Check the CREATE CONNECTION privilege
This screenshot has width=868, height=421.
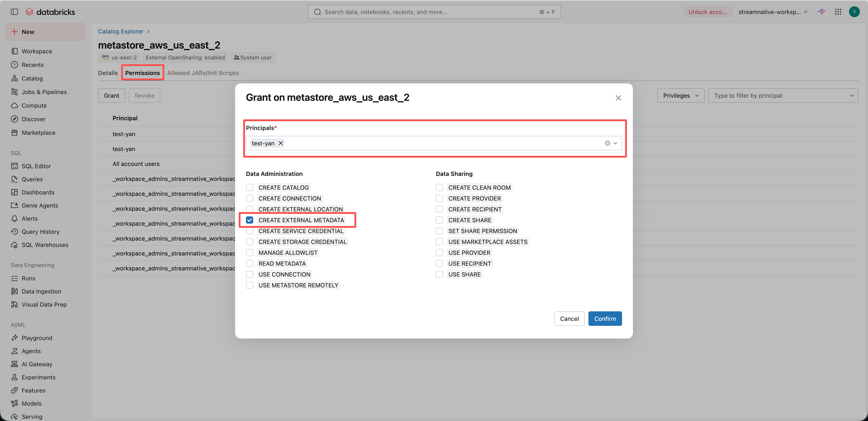coord(249,198)
